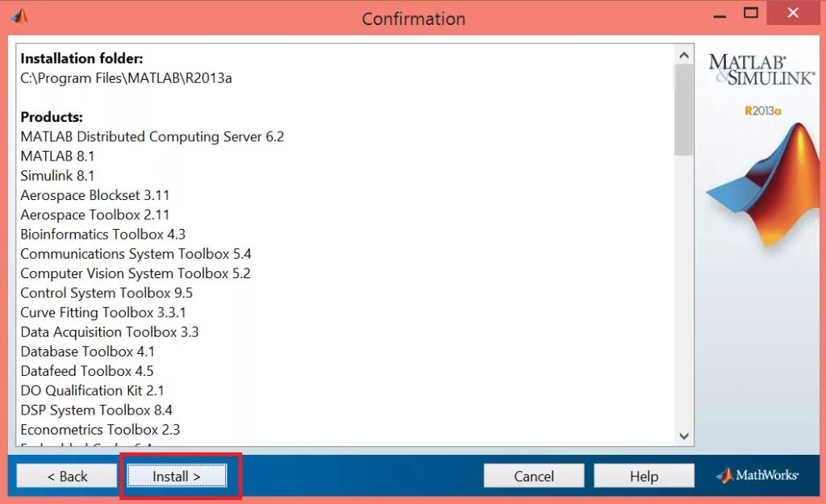
Task: Click the Confirmation window title
Action: click(x=414, y=19)
